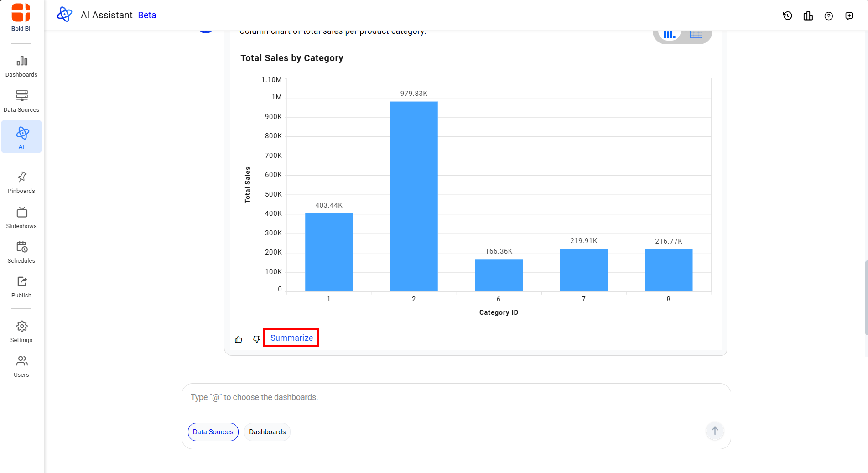This screenshot has height=473, width=868.
Task: Select the Data Sources chip
Action: [x=213, y=432]
